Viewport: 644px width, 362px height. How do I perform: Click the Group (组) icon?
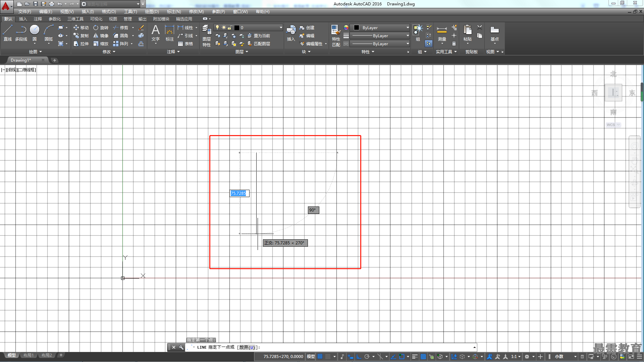click(x=418, y=33)
